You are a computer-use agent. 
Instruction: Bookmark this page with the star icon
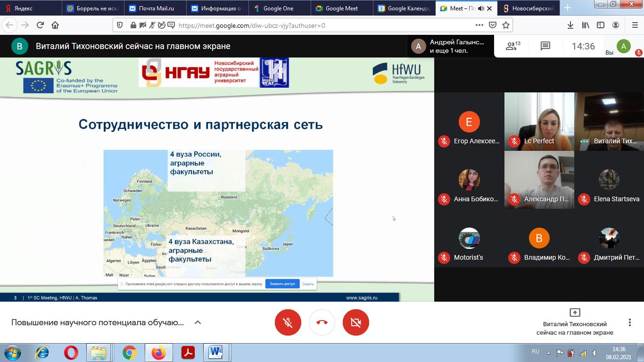(506, 25)
